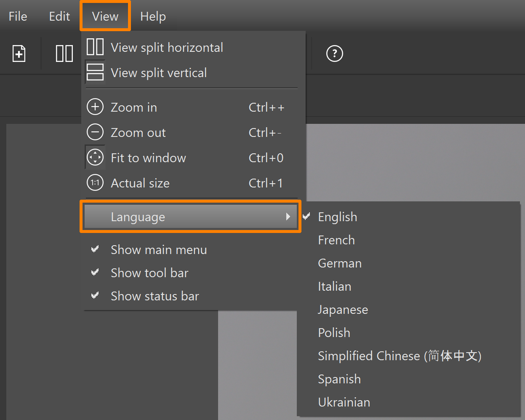Select View split vertical icon
Screen dimensions: 525x420
point(95,72)
